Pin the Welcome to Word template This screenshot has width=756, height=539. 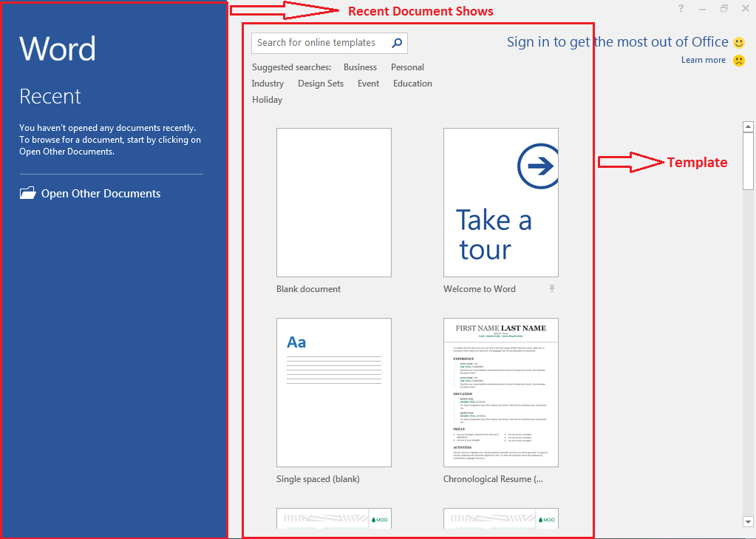click(551, 288)
